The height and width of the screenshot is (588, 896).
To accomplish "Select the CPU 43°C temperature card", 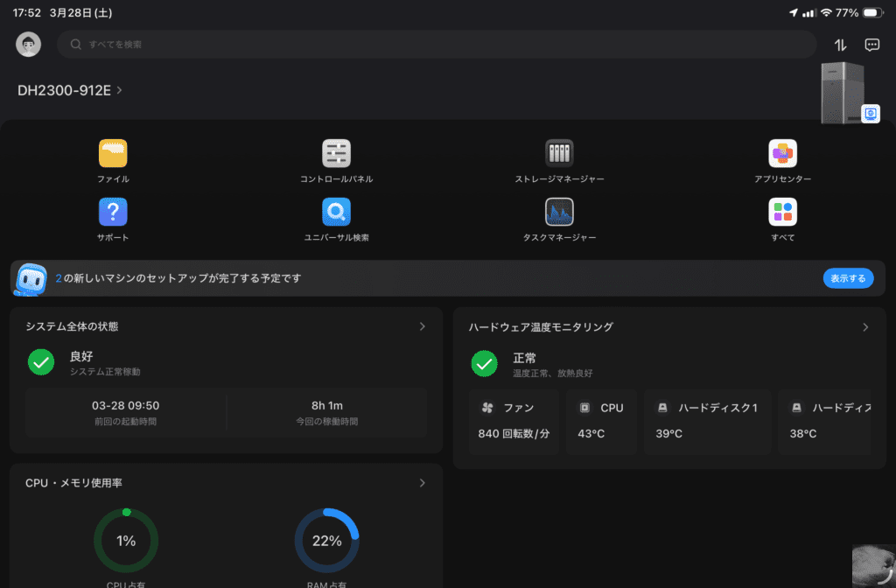I will [602, 421].
